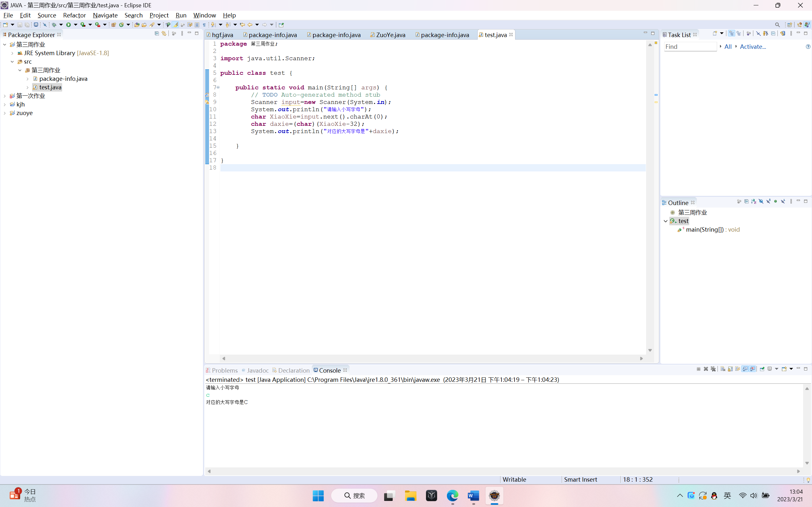Click the Activate... link in Task List
The width and height of the screenshot is (812, 507).
(x=753, y=47)
